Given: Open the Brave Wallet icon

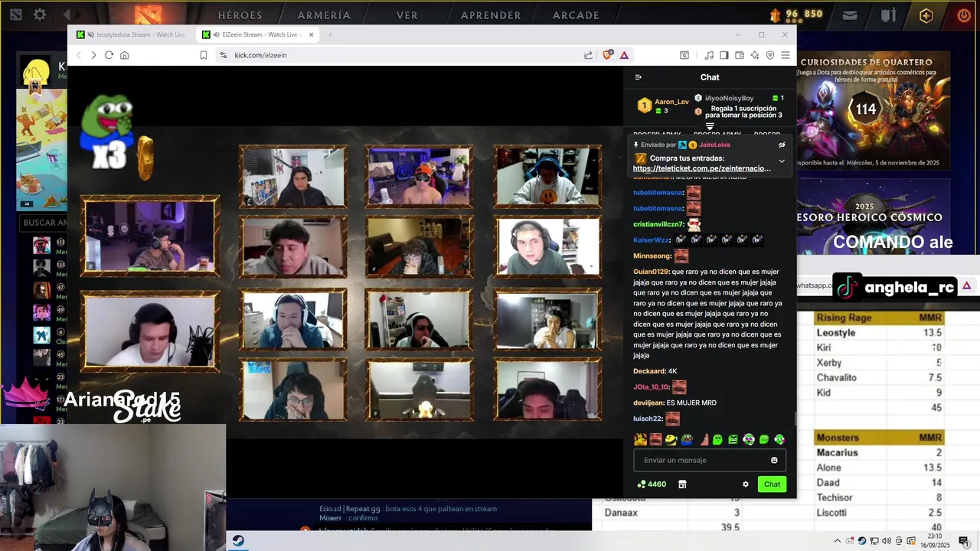Looking at the screenshot, I should [x=740, y=55].
